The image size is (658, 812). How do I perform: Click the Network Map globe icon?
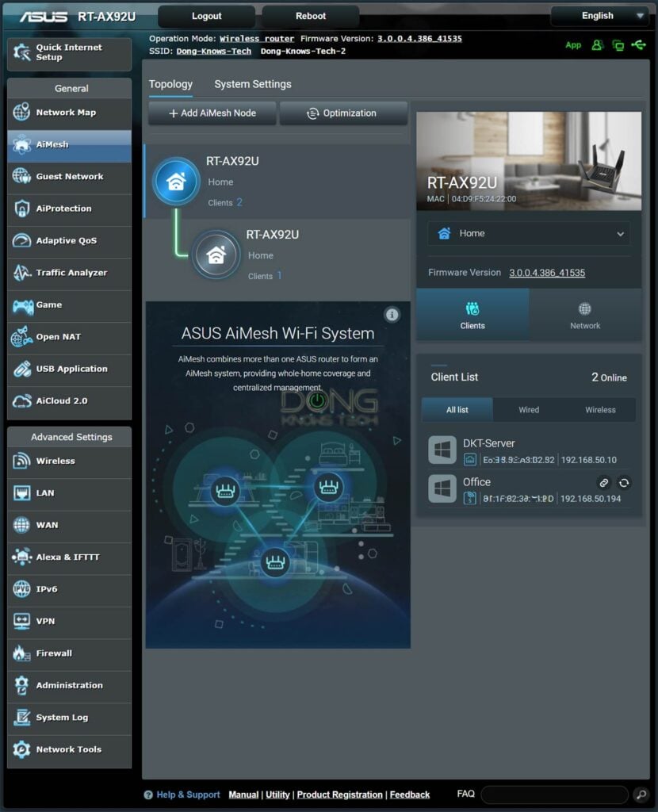click(21, 112)
